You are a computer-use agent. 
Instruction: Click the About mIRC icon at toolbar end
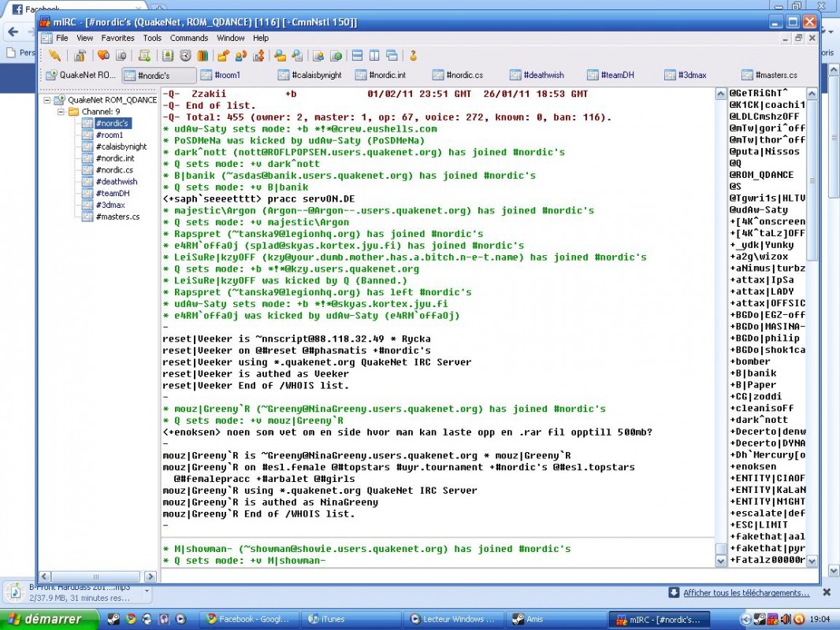pos(413,55)
